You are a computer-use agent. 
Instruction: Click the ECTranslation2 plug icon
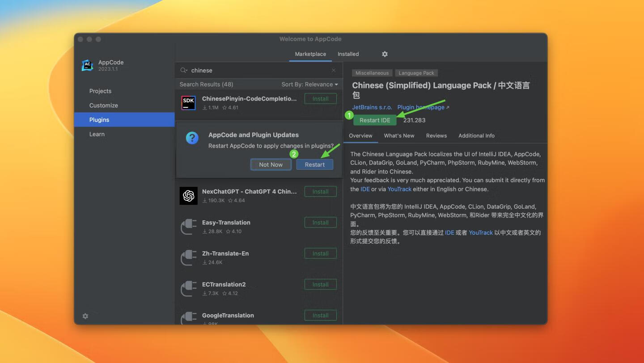[x=188, y=288]
